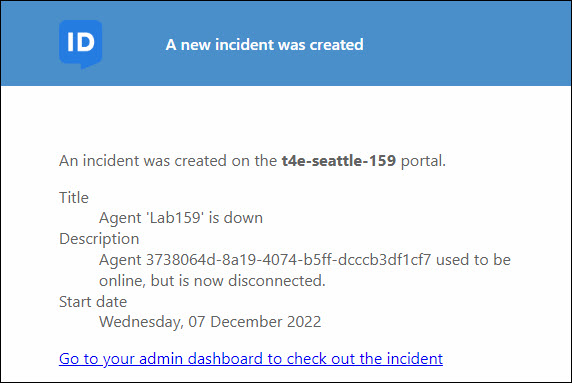Click the blue ID logo icon
The width and height of the screenshot is (572, 383).
tap(81, 44)
